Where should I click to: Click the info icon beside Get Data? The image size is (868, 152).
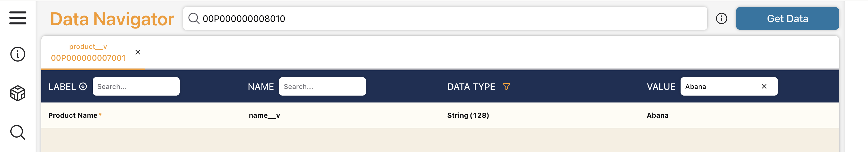721,19
